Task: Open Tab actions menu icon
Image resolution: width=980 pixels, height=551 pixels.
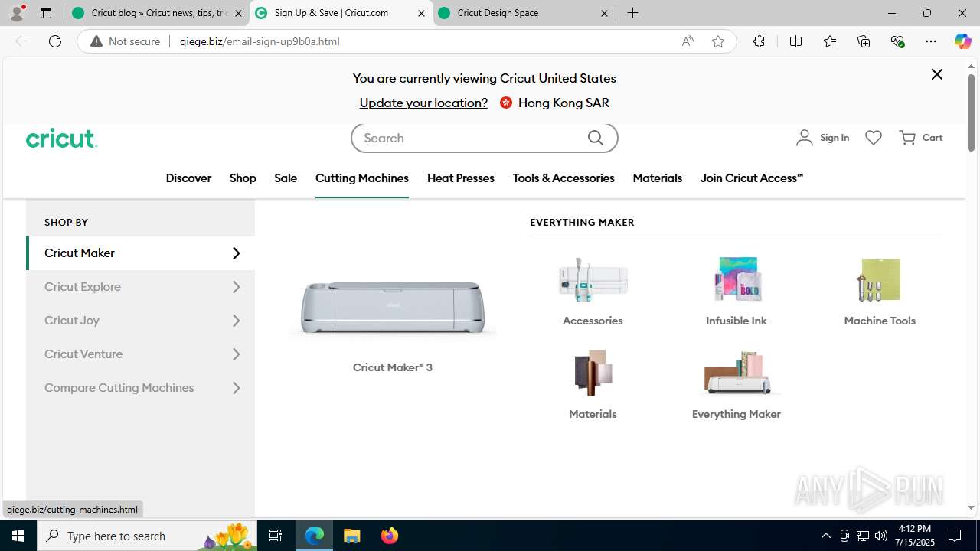Action: tap(46, 13)
